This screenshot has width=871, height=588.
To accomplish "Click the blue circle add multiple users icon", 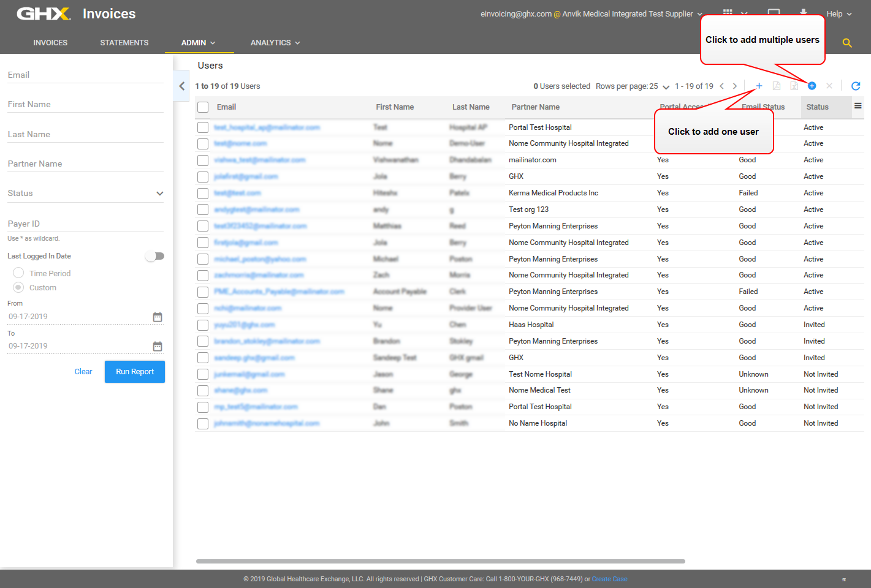I will pyautogui.click(x=812, y=86).
